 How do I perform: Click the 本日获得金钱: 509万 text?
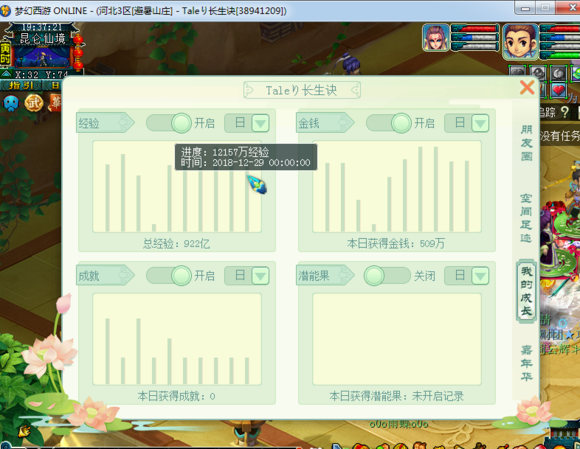[396, 243]
